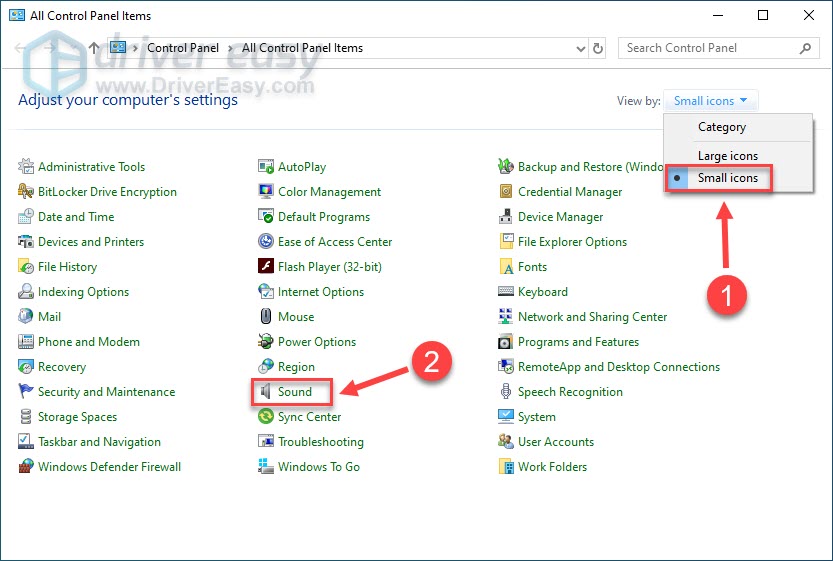Viewport: 833px width, 561px height.
Task: Click the Windows Defender Firewall icon
Action: point(26,467)
